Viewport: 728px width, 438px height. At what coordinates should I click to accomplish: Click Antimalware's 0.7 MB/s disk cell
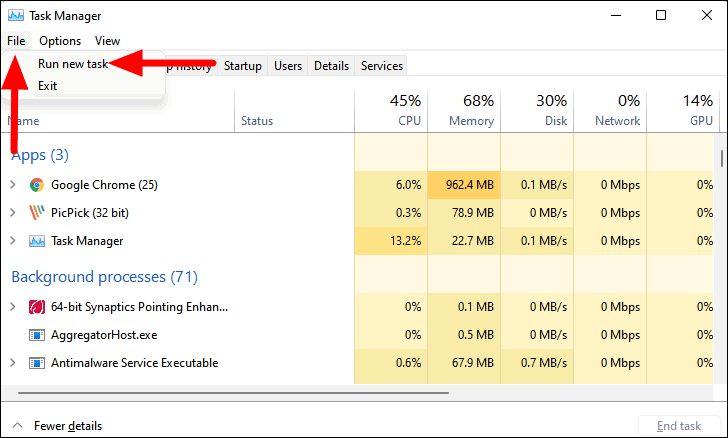pyautogui.click(x=537, y=363)
